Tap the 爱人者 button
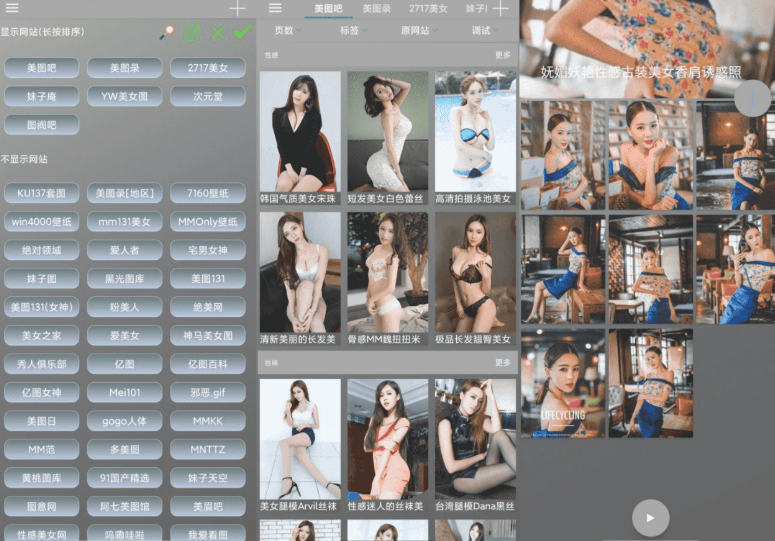Image resolution: width=775 pixels, height=541 pixels. click(125, 250)
